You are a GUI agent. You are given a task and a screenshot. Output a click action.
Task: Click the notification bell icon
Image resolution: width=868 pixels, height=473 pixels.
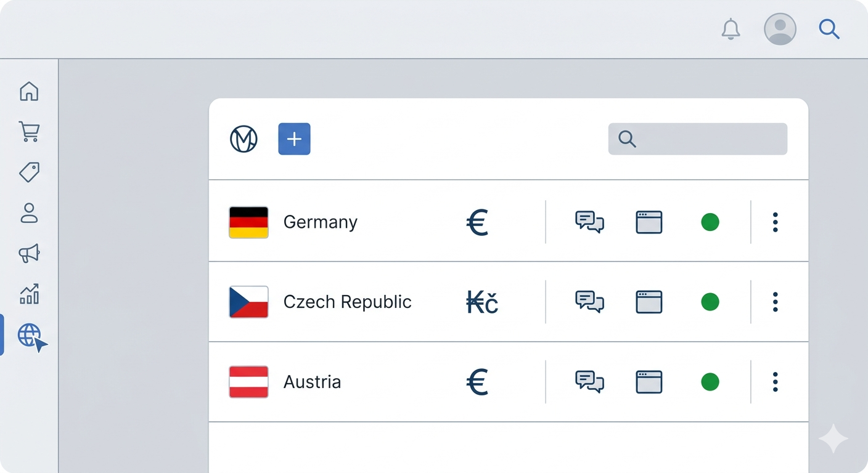pyautogui.click(x=731, y=29)
